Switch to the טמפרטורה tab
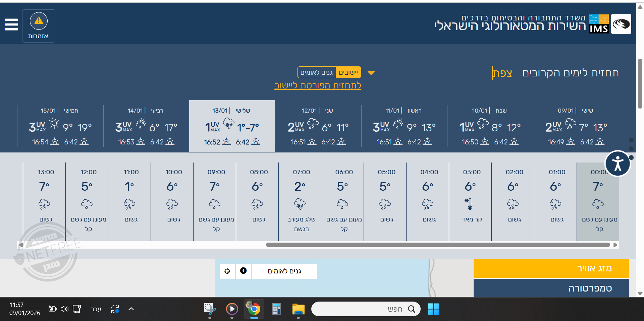The image size is (644, 321). [x=551, y=288]
